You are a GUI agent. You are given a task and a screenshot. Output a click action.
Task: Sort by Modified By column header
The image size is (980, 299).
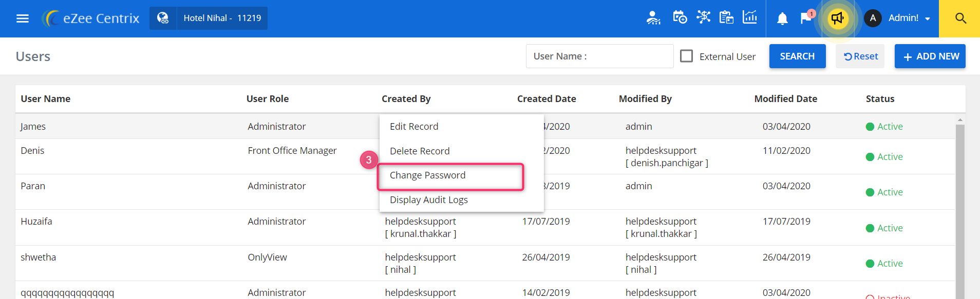pos(645,98)
